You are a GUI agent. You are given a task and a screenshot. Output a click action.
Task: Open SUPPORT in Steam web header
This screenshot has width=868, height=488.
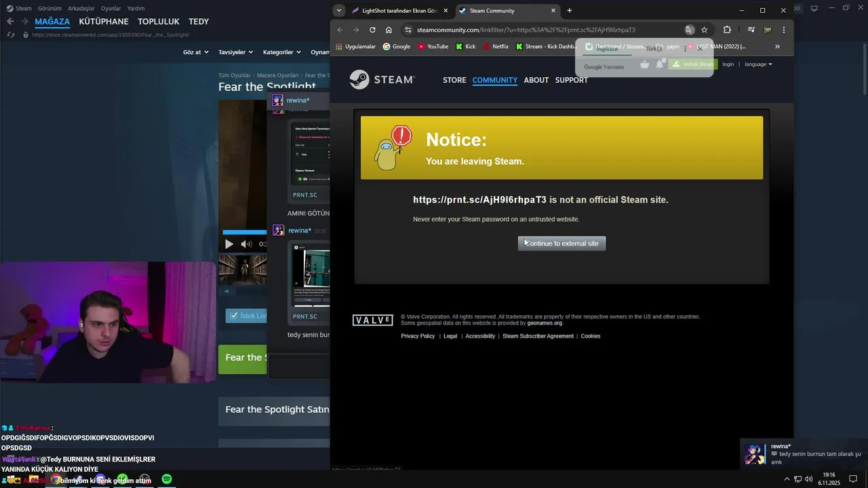pos(572,80)
